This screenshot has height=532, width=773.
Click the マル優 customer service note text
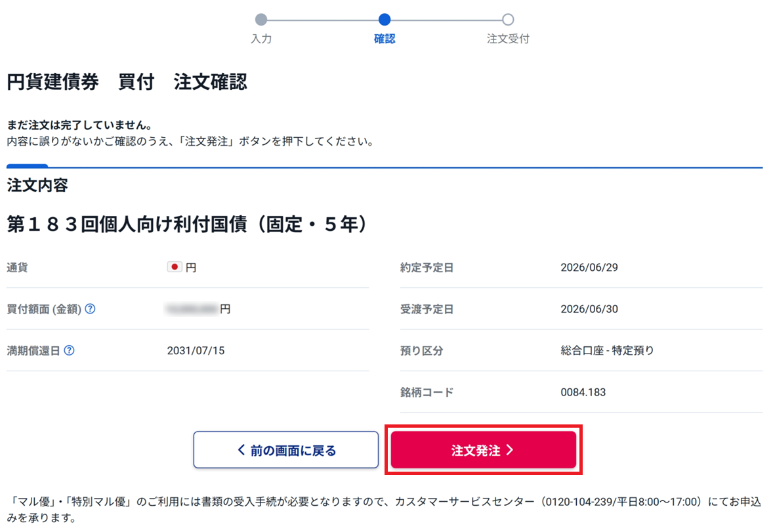pos(385,509)
